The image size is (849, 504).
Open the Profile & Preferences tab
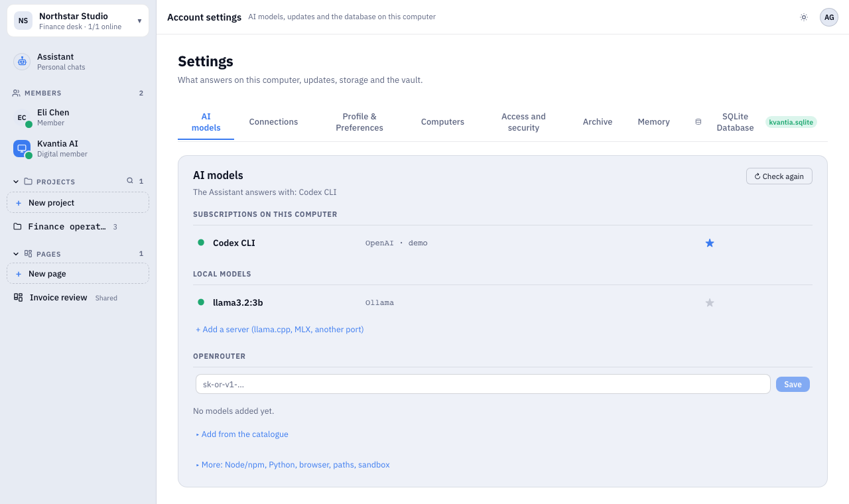coord(359,122)
